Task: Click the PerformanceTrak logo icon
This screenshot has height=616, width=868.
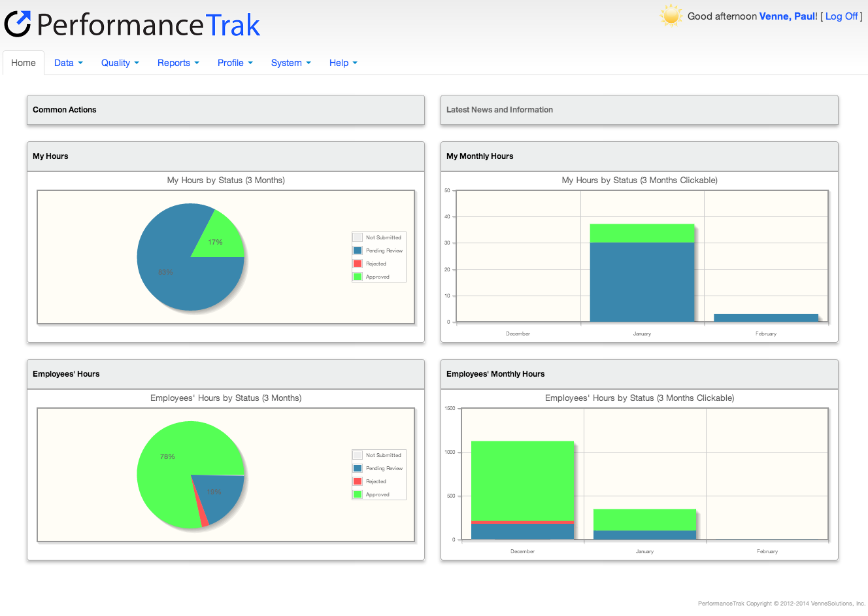Action: coord(18,24)
